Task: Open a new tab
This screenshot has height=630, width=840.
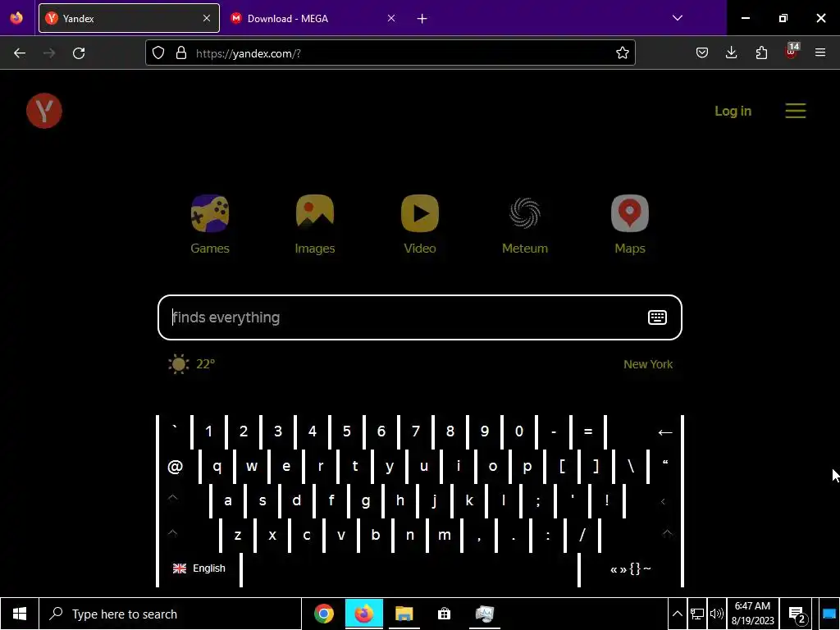Action: (422, 19)
